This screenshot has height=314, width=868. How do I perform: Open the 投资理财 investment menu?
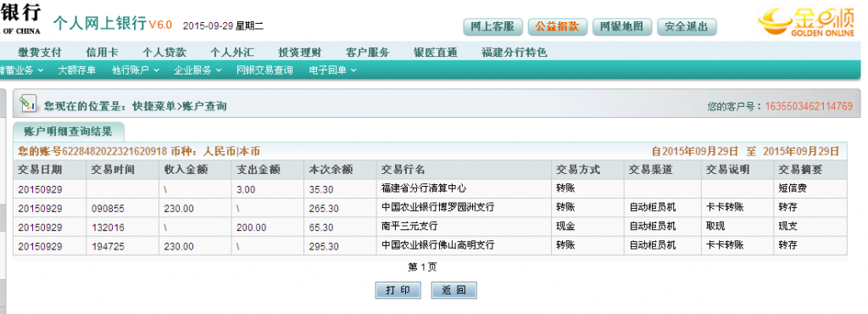pos(299,53)
